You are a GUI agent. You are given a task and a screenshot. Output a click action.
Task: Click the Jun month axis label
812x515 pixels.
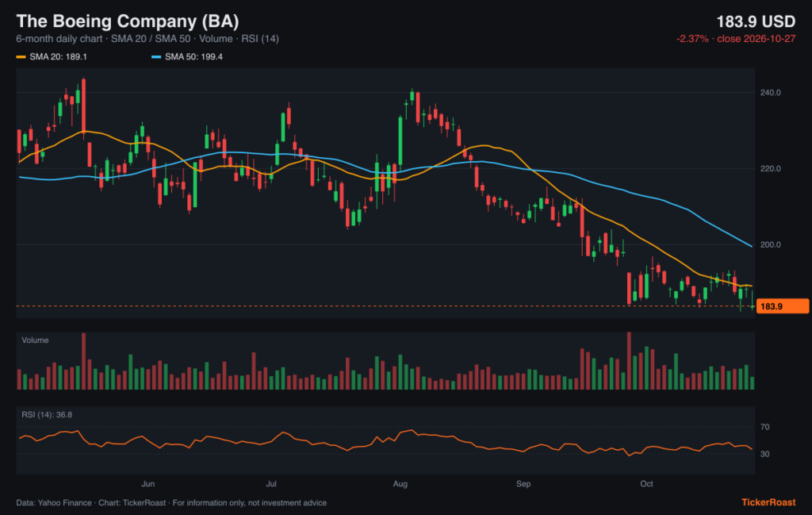point(148,484)
